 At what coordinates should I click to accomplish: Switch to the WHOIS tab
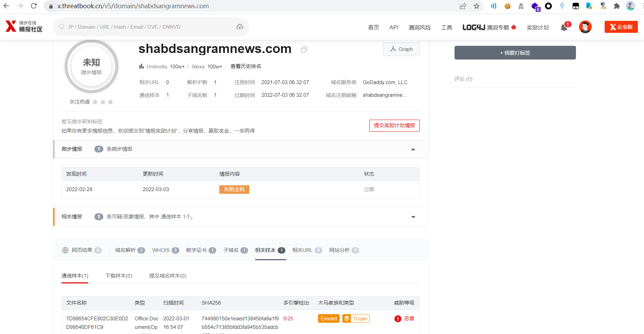coord(165,250)
